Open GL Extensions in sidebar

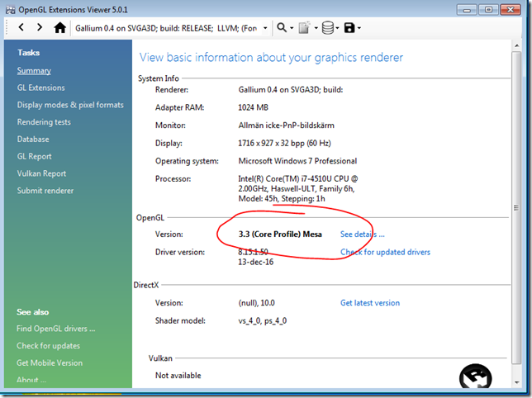(x=41, y=88)
